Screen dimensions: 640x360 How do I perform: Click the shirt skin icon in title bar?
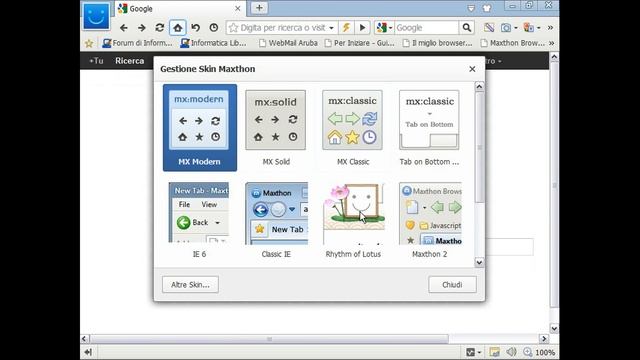click(x=487, y=8)
